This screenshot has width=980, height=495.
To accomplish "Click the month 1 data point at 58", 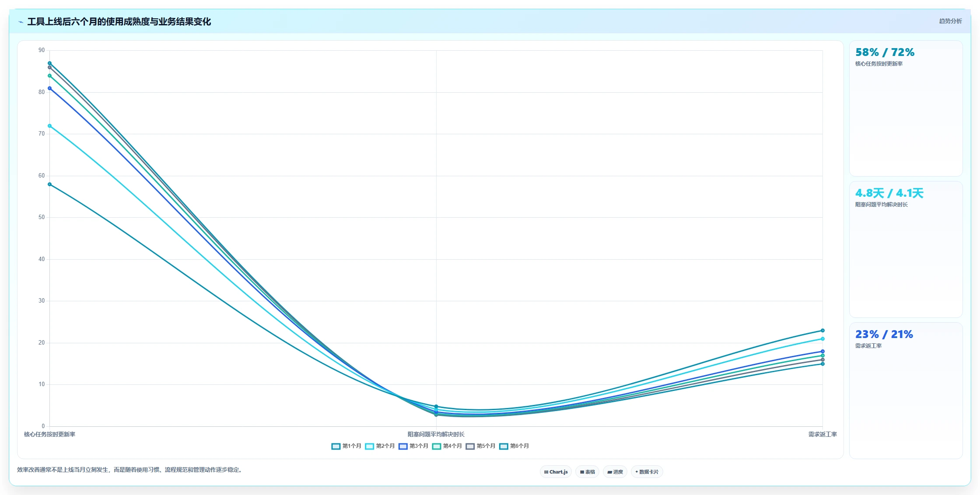I will coord(49,185).
